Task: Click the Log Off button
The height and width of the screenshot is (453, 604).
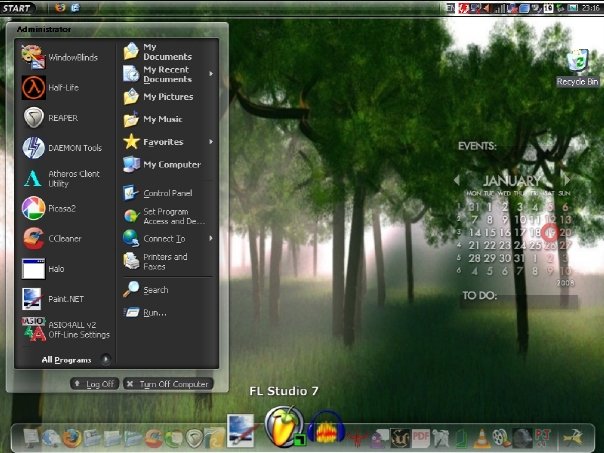Action: pos(94,384)
